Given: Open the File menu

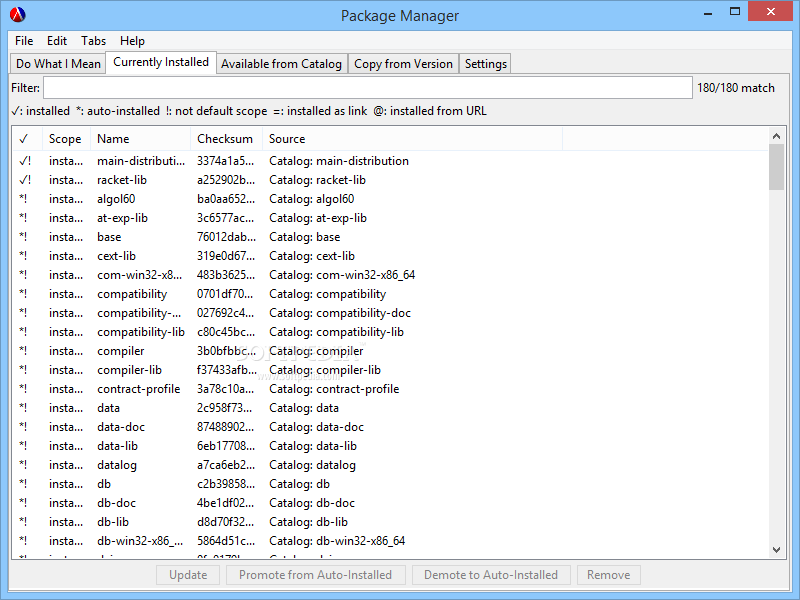Looking at the screenshot, I should [x=24, y=41].
